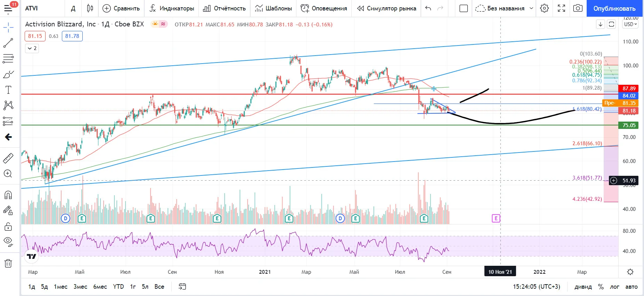Toggle visibility of all drawings eye icon
This screenshot has height=296, width=644.
[x=8, y=241]
